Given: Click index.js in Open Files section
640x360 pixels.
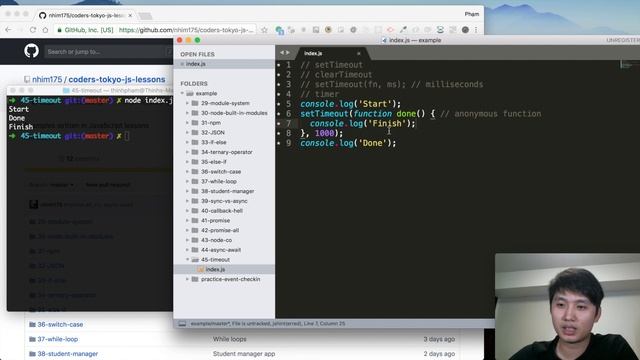Looking at the screenshot, I should click(196, 64).
